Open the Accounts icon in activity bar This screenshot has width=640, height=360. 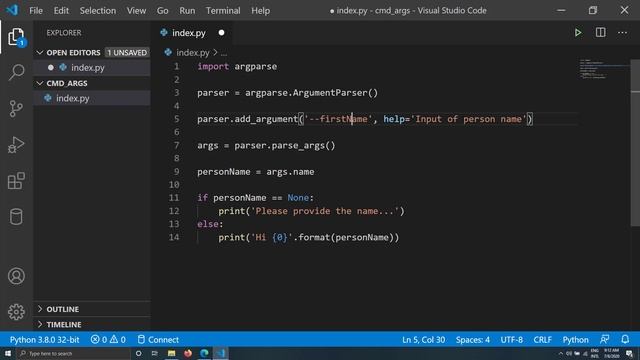click(x=16, y=276)
